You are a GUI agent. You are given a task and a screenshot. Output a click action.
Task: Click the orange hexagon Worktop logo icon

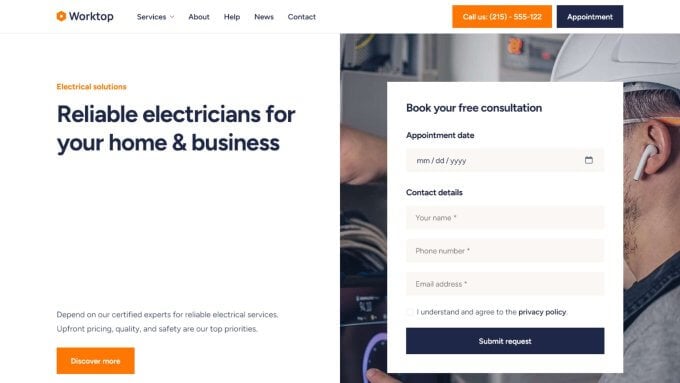(x=61, y=16)
